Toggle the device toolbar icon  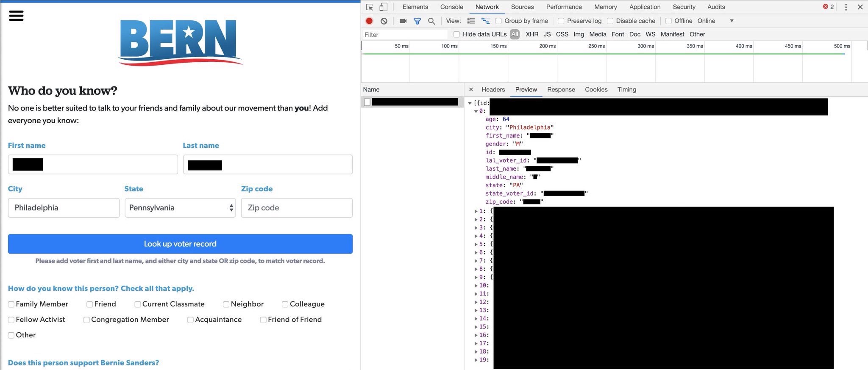pos(383,7)
